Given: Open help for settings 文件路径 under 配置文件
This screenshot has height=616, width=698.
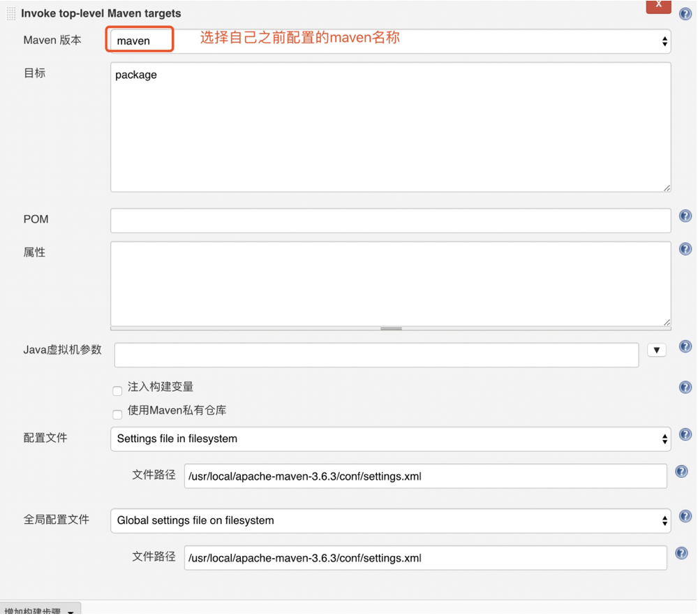Looking at the screenshot, I should pos(683,472).
